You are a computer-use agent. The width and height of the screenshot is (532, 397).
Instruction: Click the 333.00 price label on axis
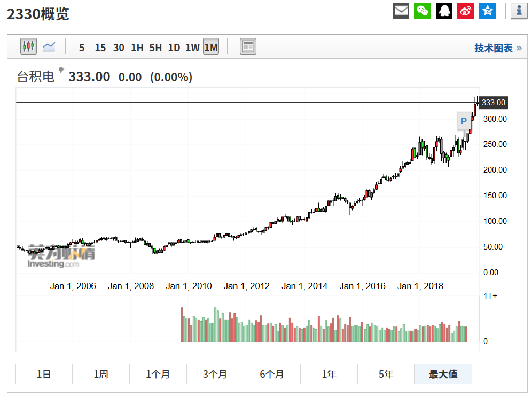point(493,103)
